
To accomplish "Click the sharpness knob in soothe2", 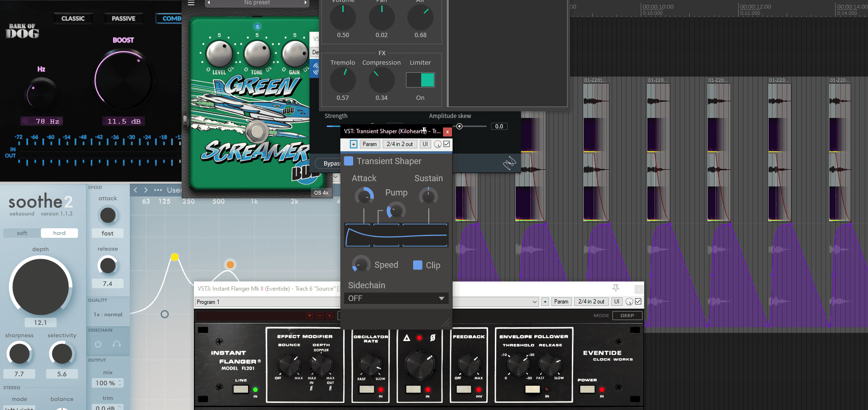I will (19, 354).
